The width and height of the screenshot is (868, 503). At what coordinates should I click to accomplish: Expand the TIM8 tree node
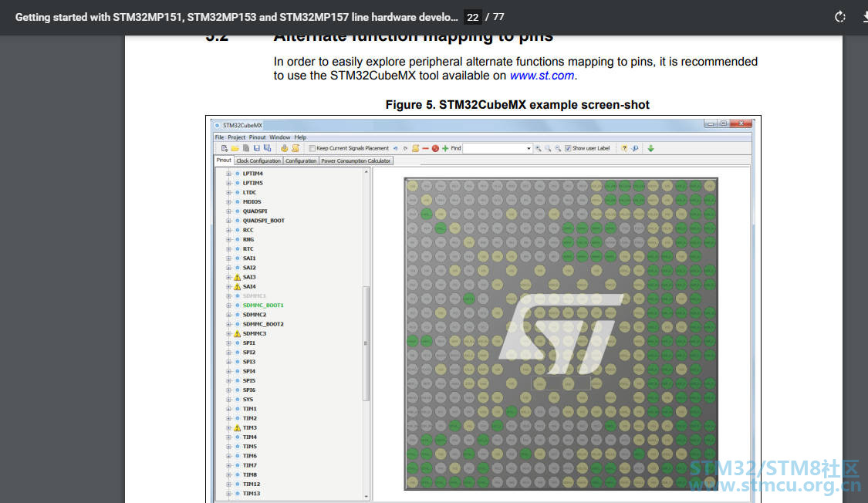click(x=228, y=474)
